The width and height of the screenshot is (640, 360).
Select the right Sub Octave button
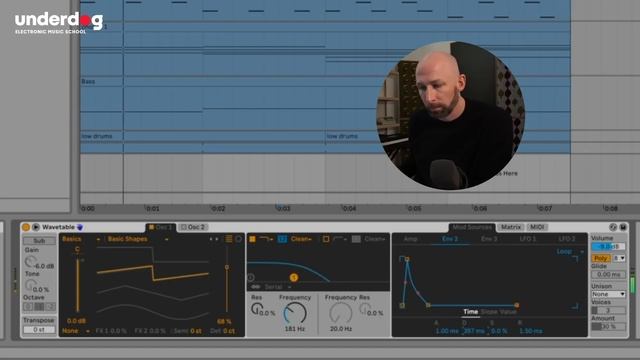(x=50, y=306)
